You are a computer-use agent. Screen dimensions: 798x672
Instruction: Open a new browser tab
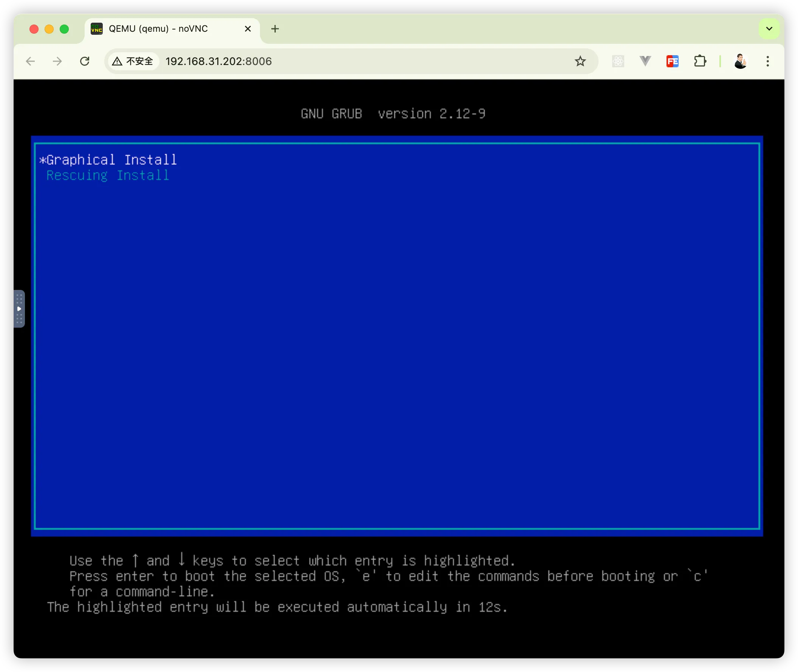tap(275, 29)
